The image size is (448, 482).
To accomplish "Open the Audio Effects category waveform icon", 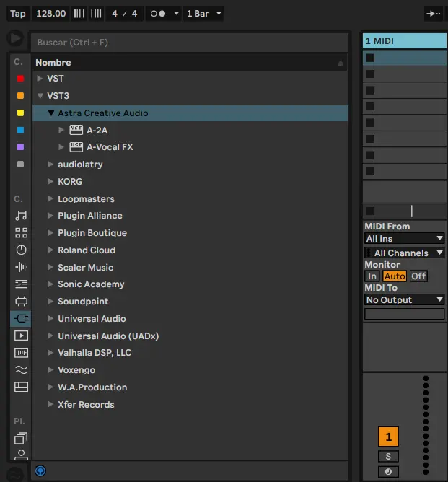I will pyautogui.click(x=21, y=267).
